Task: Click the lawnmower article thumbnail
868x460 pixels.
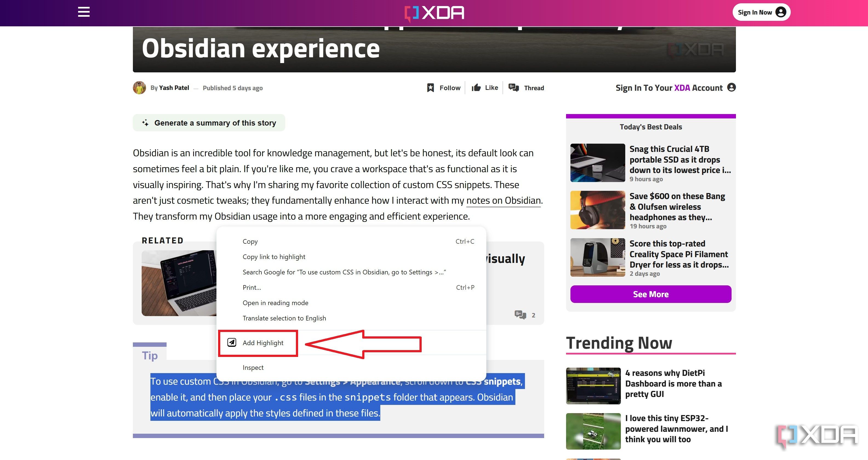Action: click(x=593, y=431)
